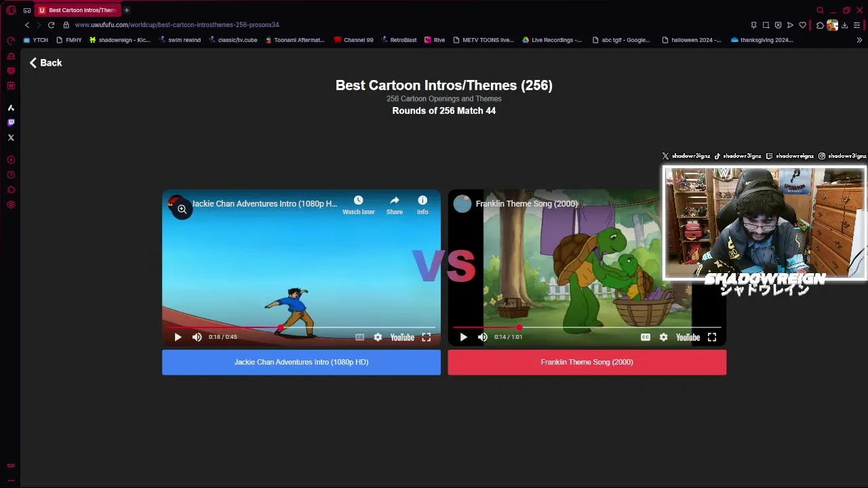Open ad blocker shield icon

[x=778, y=25]
